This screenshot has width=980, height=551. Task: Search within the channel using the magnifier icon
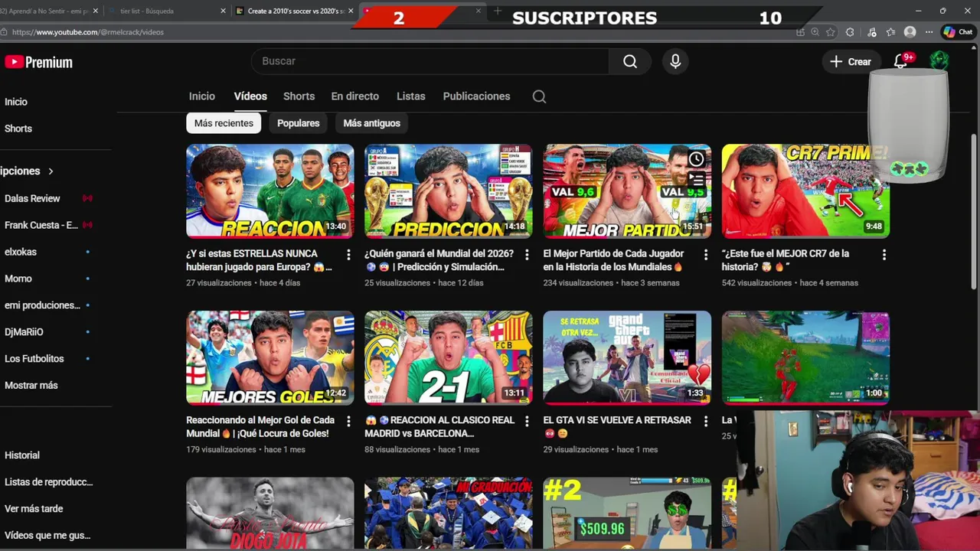click(x=539, y=96)
